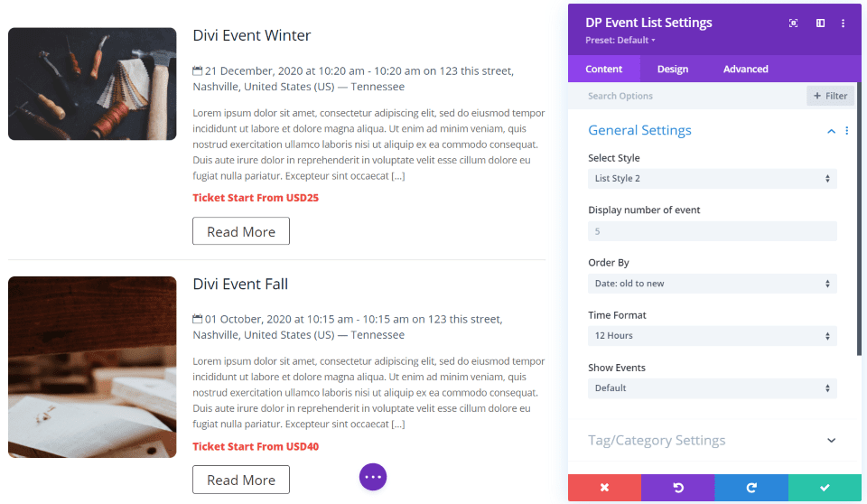Open the Select Style dropdown
The image size is (867, 504).
[713, 179]
